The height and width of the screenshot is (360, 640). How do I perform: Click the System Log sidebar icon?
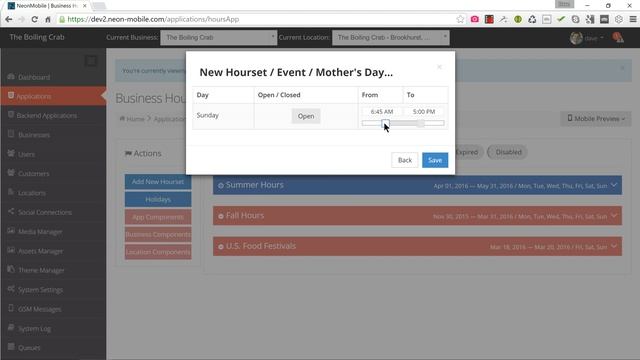11,328
